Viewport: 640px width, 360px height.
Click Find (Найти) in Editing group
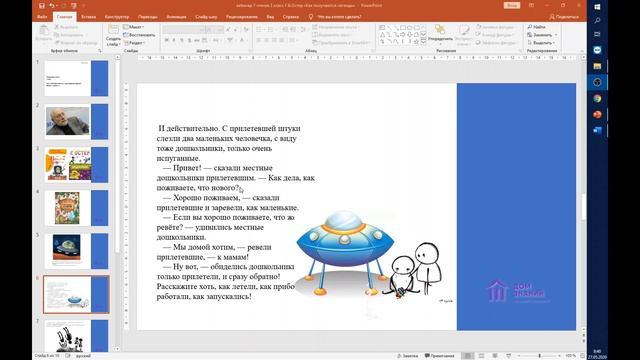(536, 27)
